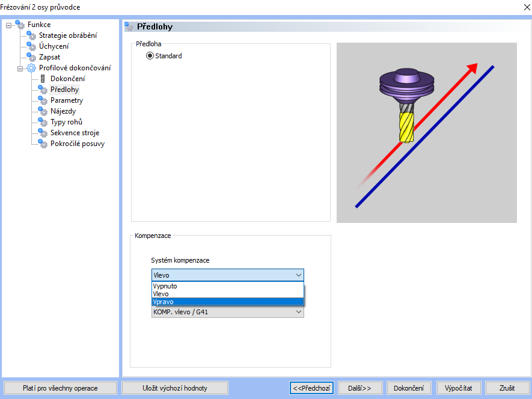Open Parametry page in tree
532x399 pixels.
pyautogui.click(x=67, y=100)
